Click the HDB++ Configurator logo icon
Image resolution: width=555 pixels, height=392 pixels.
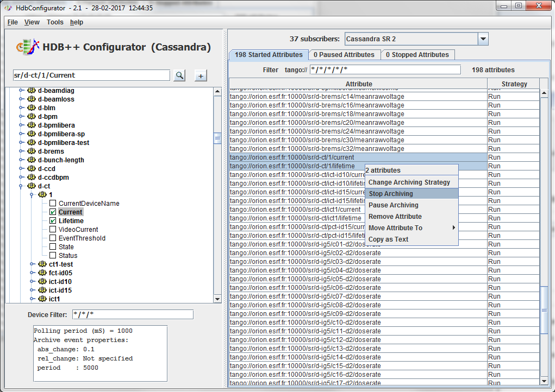point(28,47)
